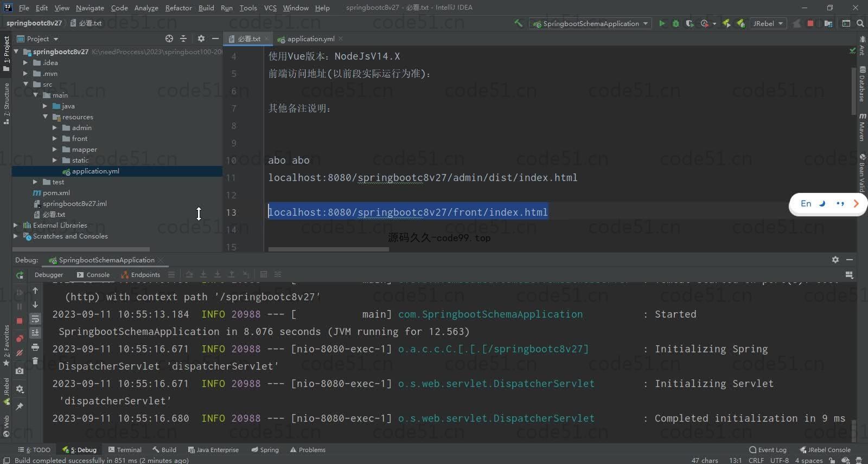Viewport: 868px width, 464px height.
Task: Stop the app via top toolbar red square
Action: [x=810, y=23]
